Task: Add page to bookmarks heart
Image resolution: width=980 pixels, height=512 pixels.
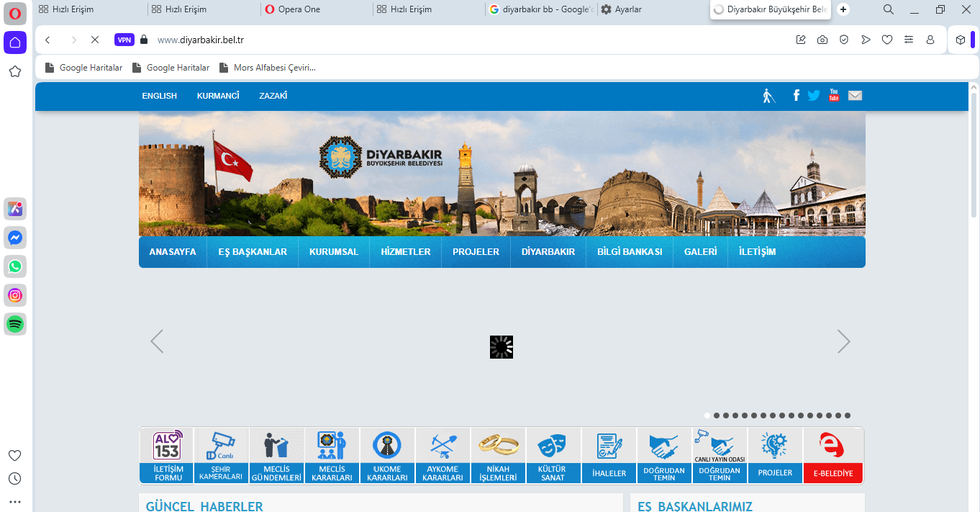Action: pos(887,40)
